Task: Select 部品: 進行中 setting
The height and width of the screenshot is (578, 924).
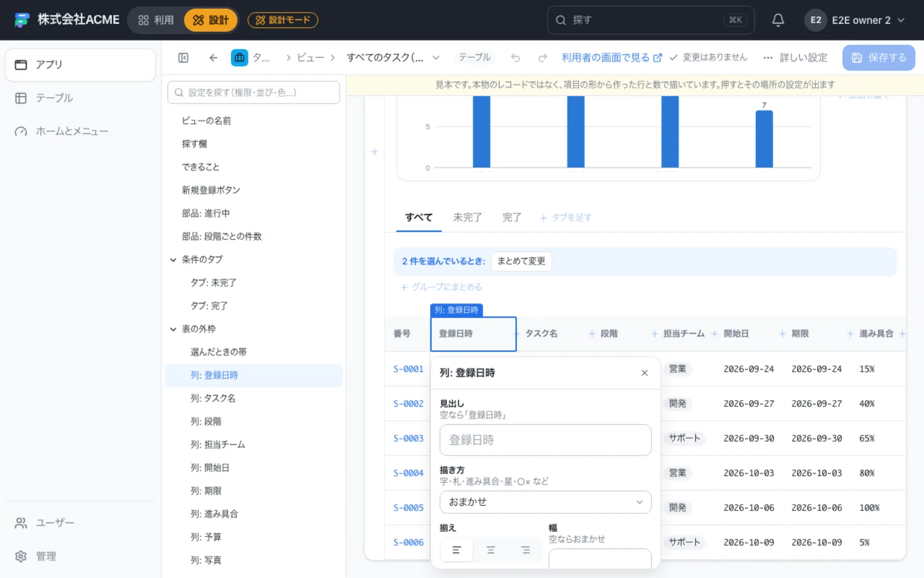Action: point(254,213)
